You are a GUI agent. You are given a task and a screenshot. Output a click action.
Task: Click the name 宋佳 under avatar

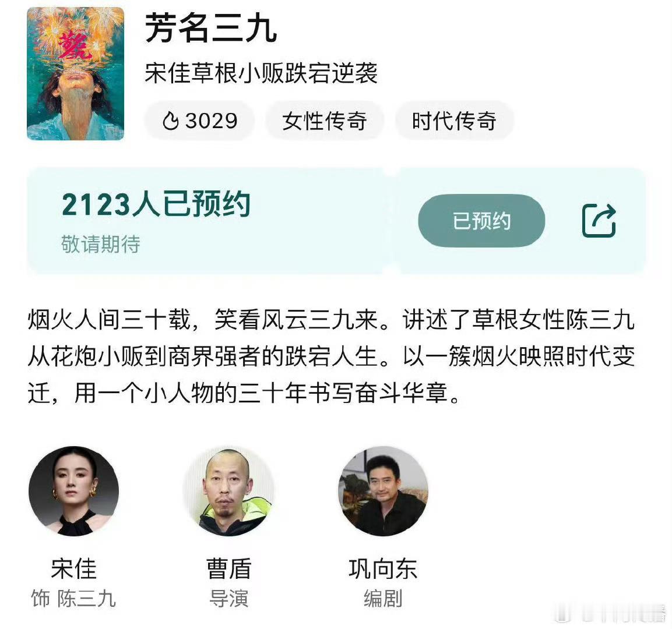tap(73, 568)
